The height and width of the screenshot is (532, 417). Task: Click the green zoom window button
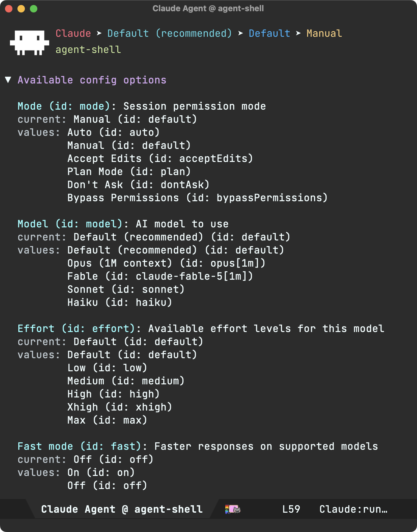coord(34,9)
